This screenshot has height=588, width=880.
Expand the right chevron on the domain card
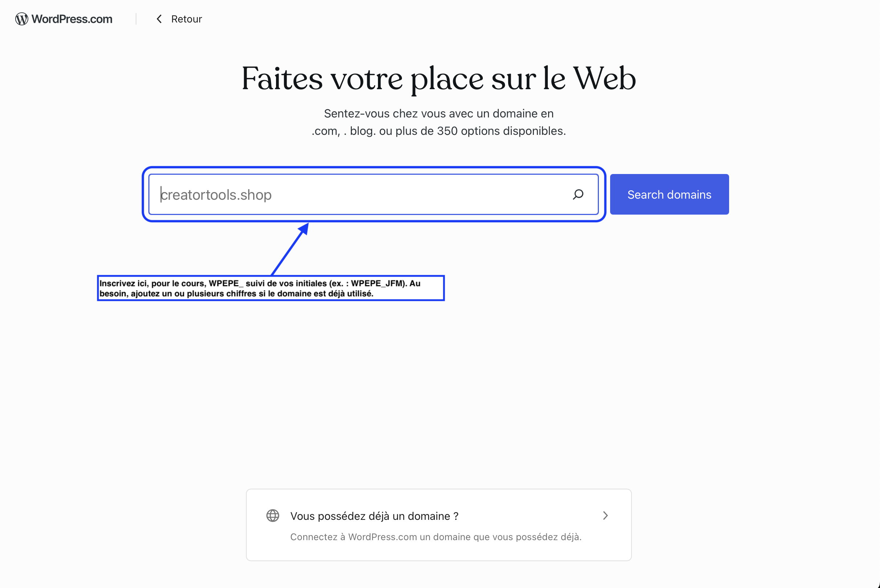pos(605,515)
